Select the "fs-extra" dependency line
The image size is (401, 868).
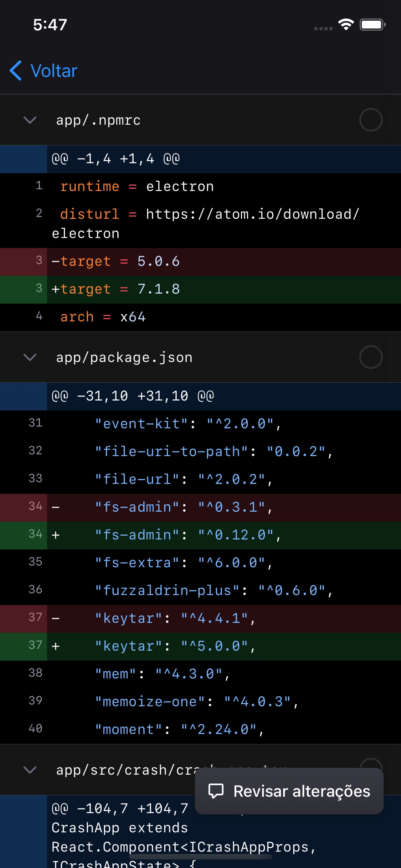coord(200,563)
